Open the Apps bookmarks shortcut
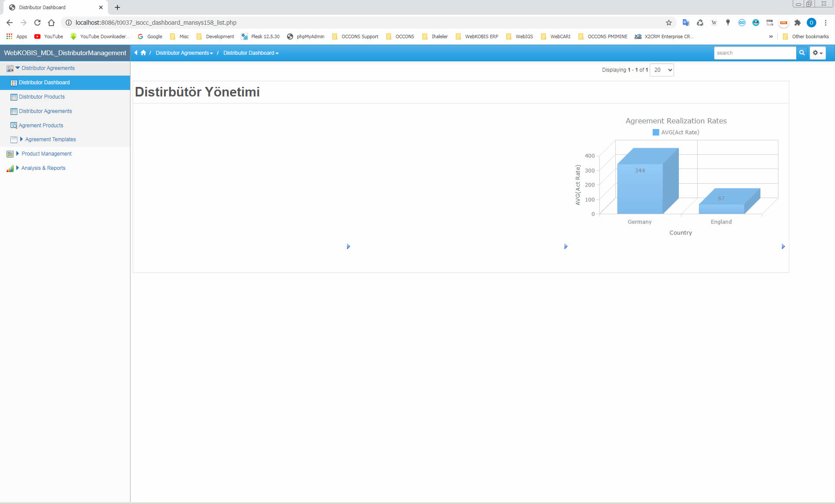Viewport: 835px width, 504px height. point(17,36)
